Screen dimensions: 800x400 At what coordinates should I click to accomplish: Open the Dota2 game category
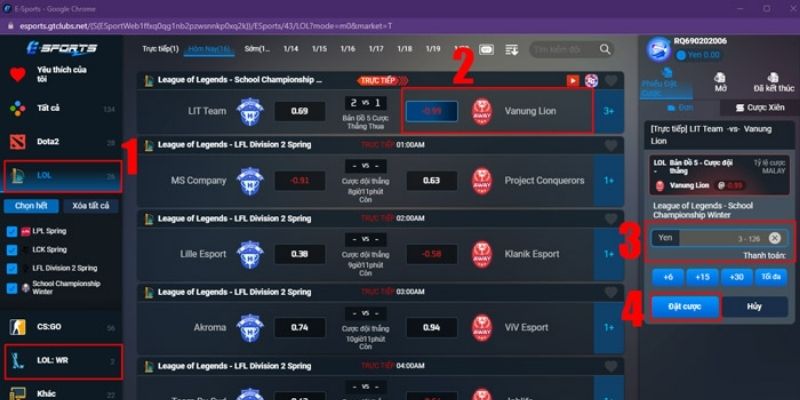[61, 142]
